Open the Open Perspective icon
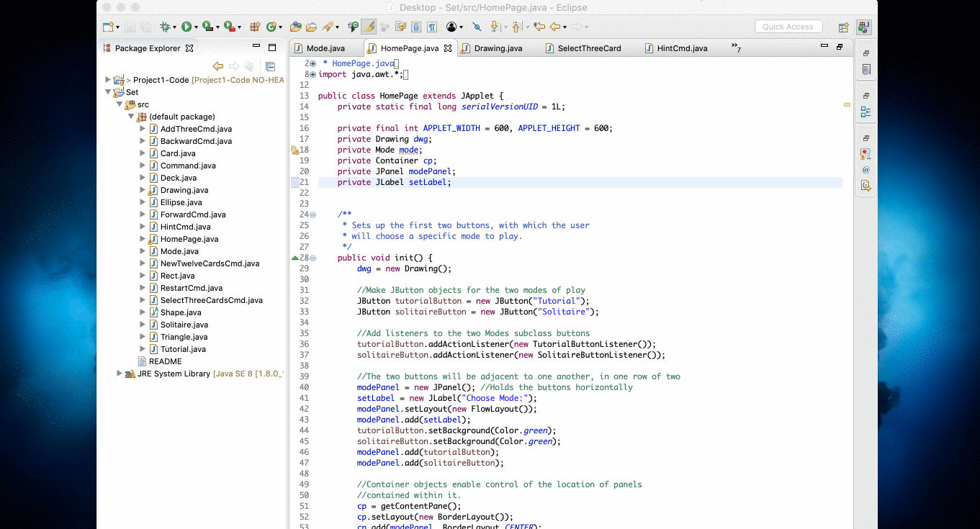This screenshot has width=980, height=529. pyautogui.click(x=843, y=27)
